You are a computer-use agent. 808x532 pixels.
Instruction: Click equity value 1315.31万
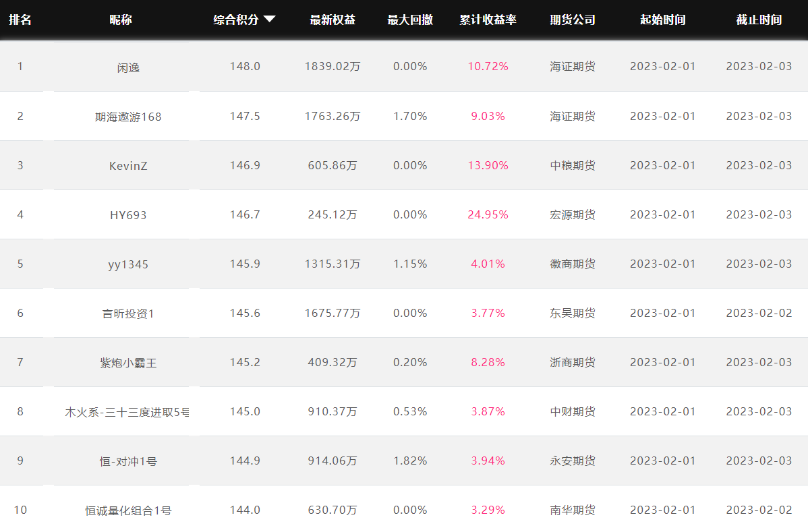coord(333,264)
